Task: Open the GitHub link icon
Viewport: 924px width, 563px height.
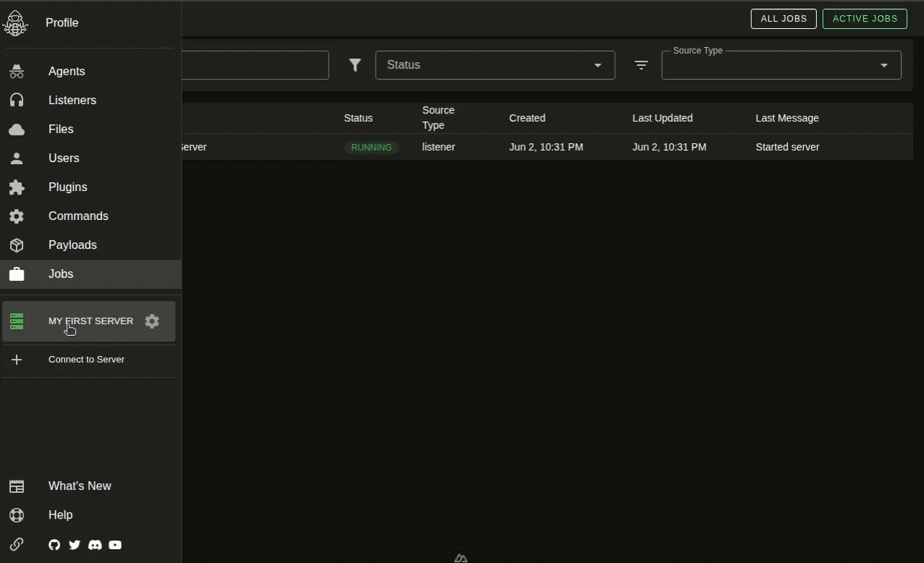Action: [x=54, y=545]
